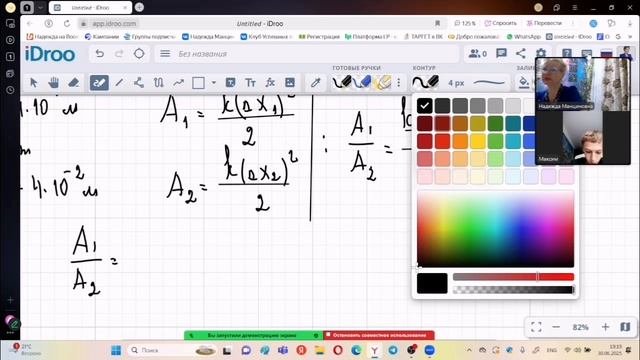Viewport: 640px width, 360px height.
Task: Choose the black ready-made pen preset
Action: 342,82
